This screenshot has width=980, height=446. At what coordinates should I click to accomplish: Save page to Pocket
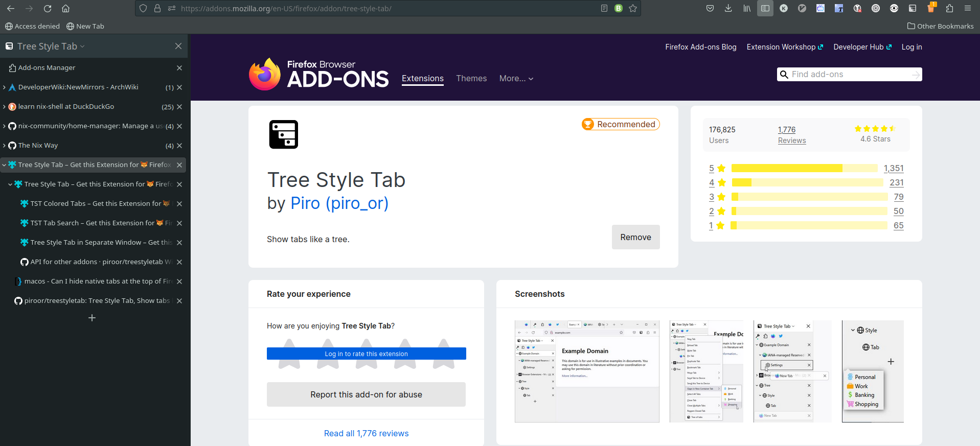pos(710,8)
